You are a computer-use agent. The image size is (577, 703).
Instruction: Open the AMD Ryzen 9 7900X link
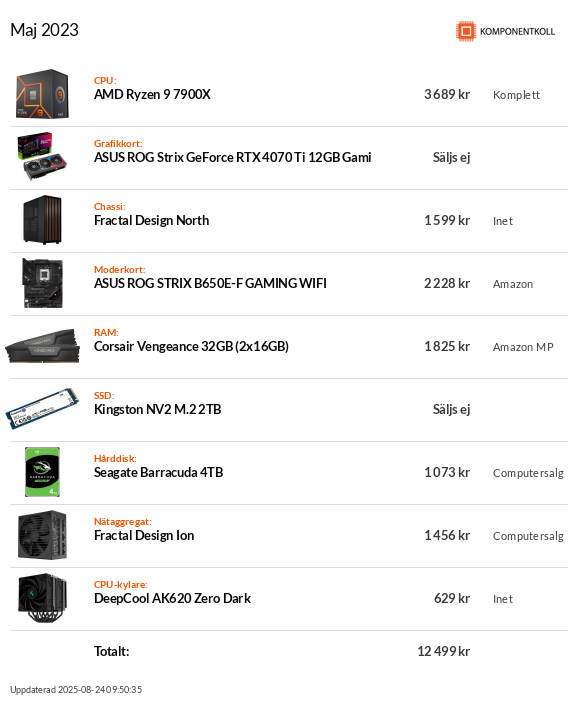coord(152,94)
